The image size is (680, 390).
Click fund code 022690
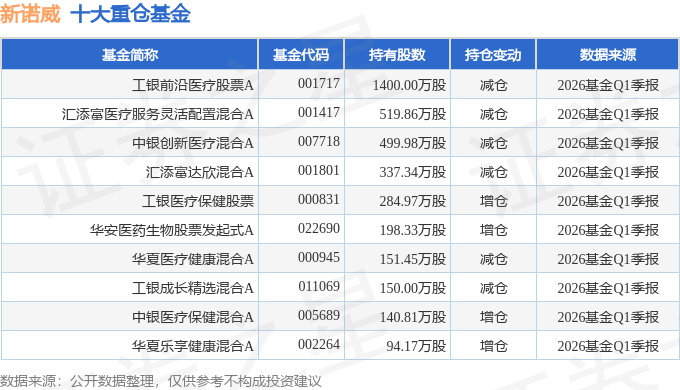click(319, 228)
